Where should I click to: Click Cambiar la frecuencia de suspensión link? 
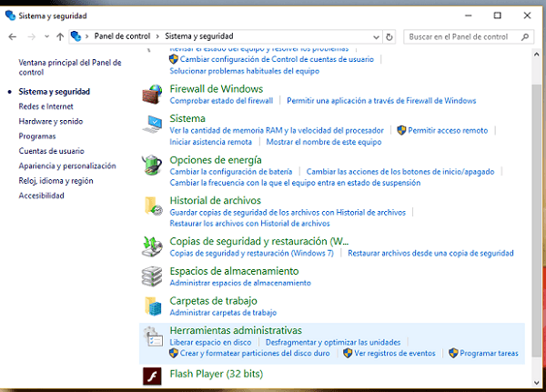click(295, 183)
